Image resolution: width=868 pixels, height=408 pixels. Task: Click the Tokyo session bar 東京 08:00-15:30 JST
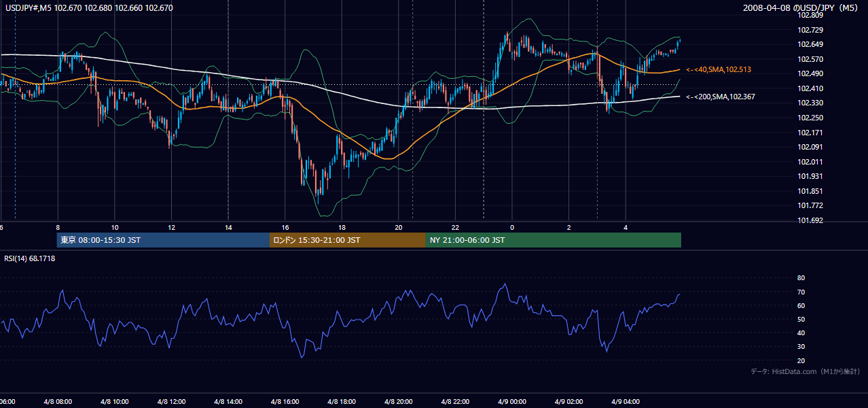coord(164,240)
